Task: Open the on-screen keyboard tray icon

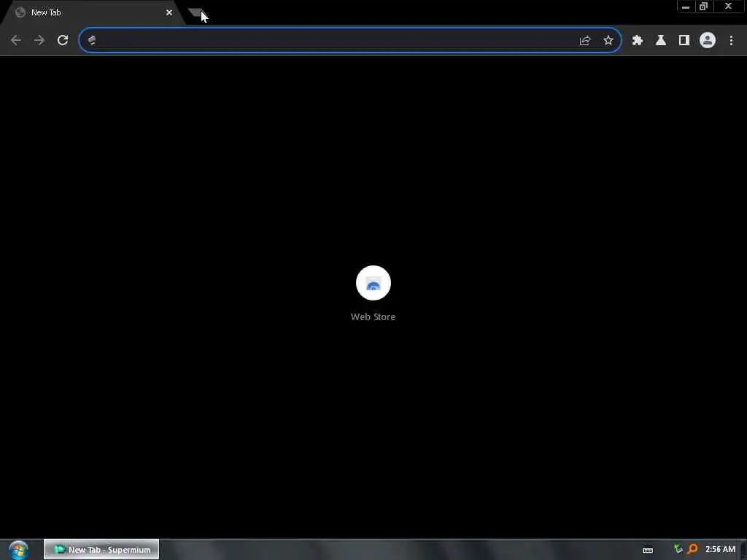Action: 648,550
